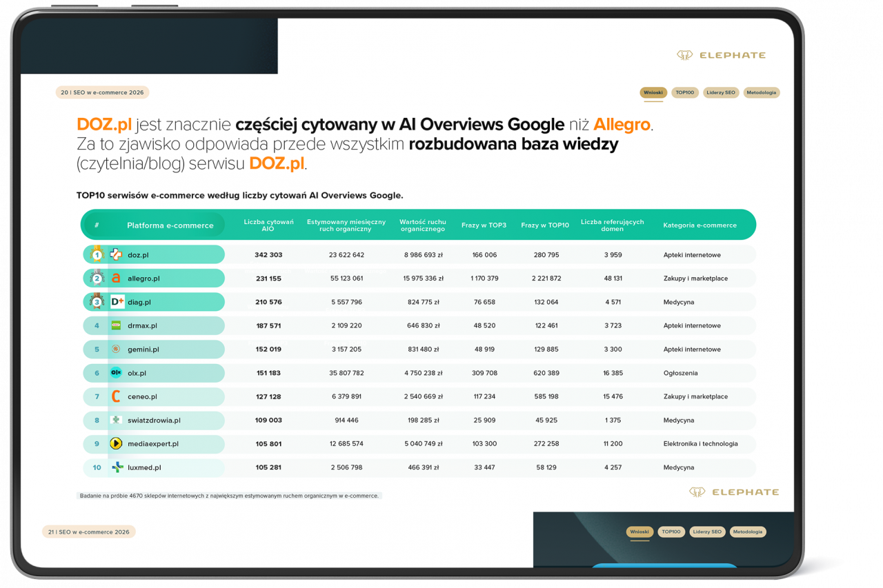Click the Elephate logo in the header

(x=721, y=55)
